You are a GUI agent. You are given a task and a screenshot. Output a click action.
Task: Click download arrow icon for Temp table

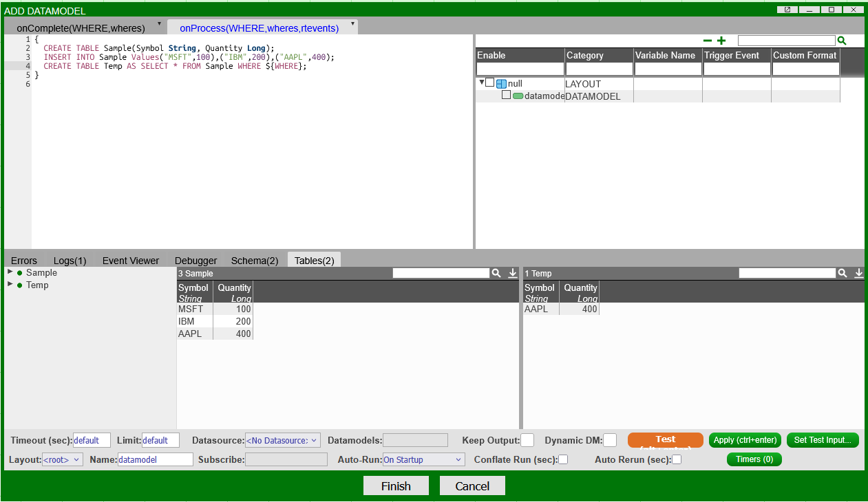[x=859, y=273]
